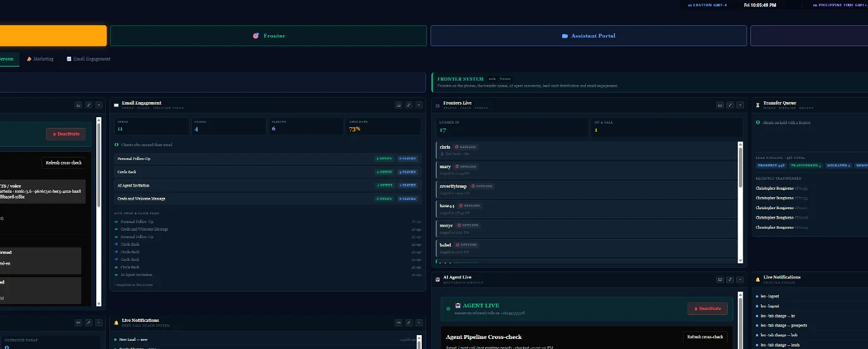Viewport: 868px width, 349px height.
Task: Switch to the Email Engagement sub-tab
Action: pyautogui.click(x=89, y=59)
